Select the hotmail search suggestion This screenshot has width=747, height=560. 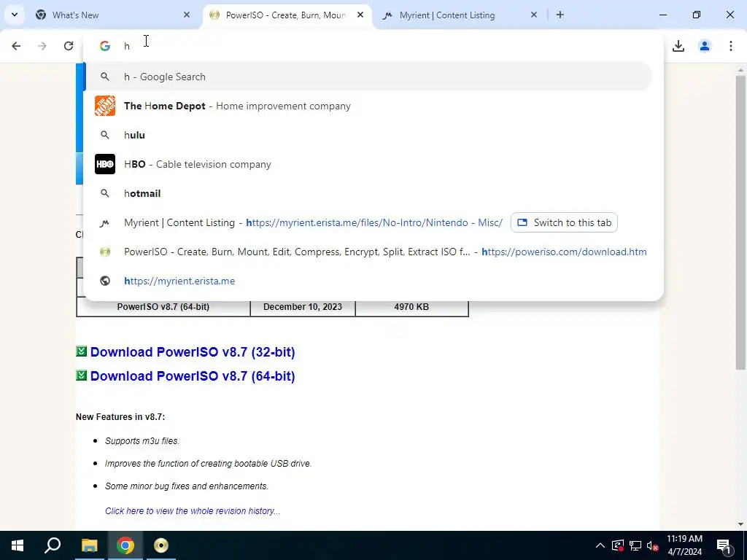coord(369,193)
